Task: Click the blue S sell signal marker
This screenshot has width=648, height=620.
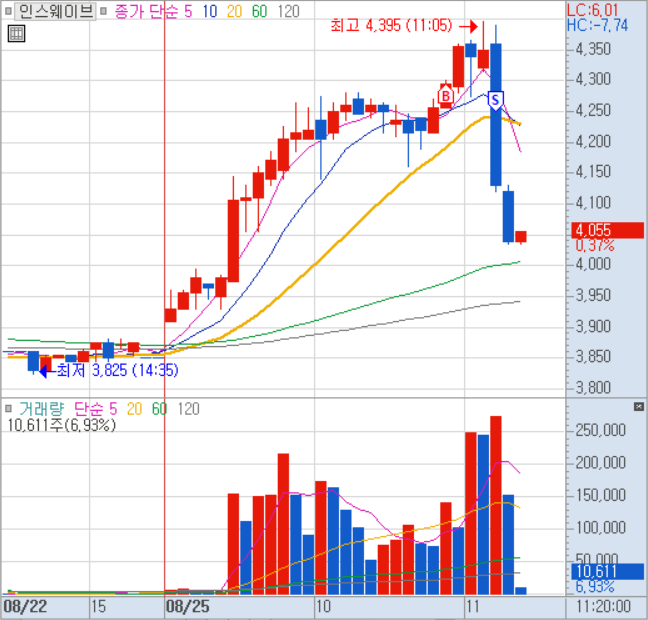Action: coord(494,100)
